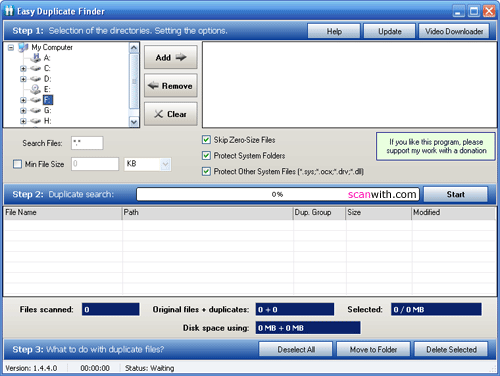Minimize the Easy Duplicate Finder window

[x=459, y=11]
